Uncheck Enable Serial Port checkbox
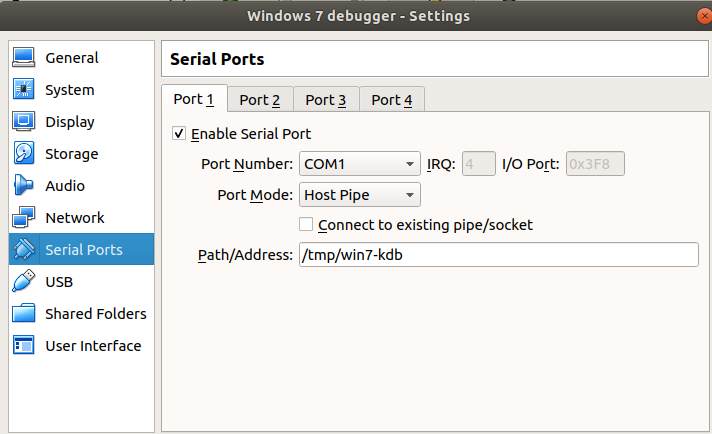The image size is (712, 434). point(179,133)
